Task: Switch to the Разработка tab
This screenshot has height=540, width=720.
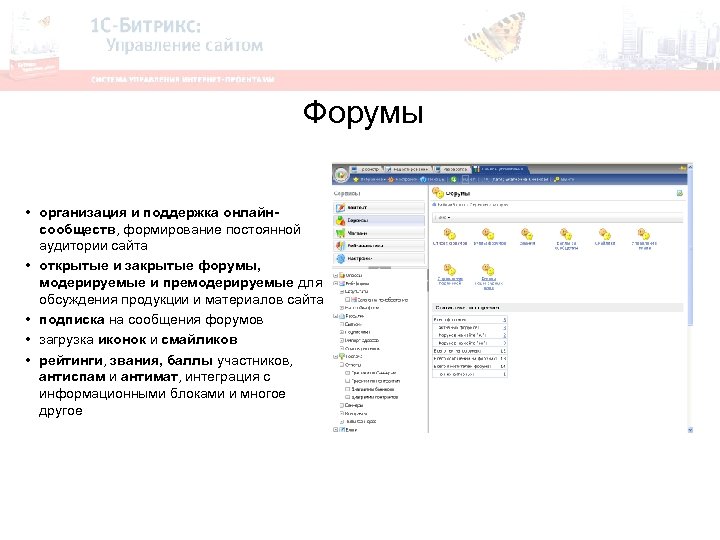Action: tap(452, 169)
